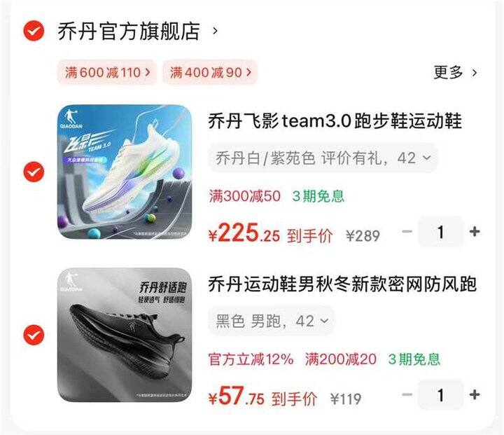Decrease quantity of black 男跑 shoe

pyautogui.click(x=407, y=394)
